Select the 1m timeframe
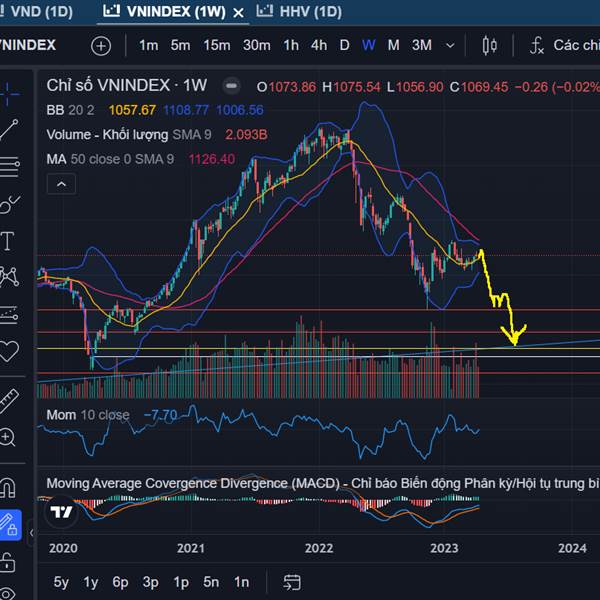The height and width of the screenshot is (600, 600). click(x=148, y=46)
